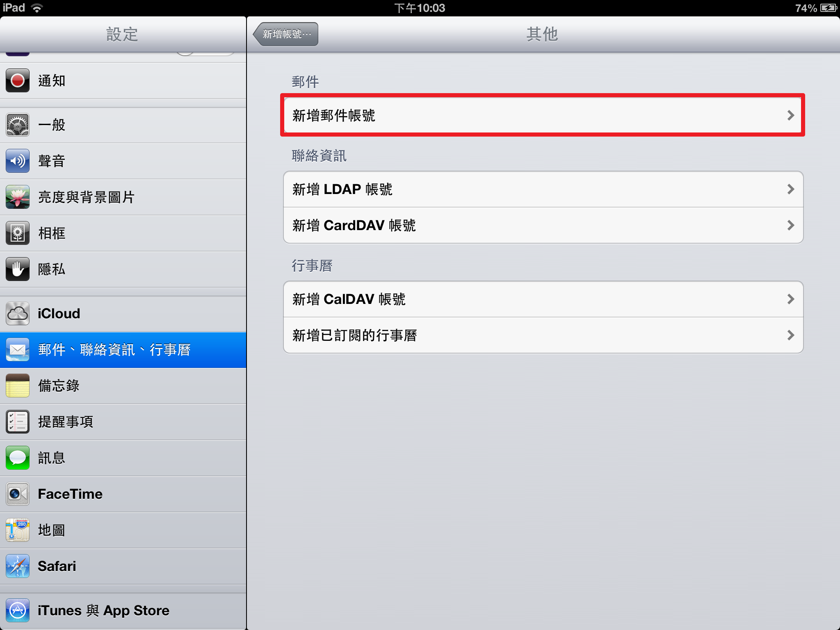The height and width of the screenshot is (630, 840).
Task: Open the FaceTime camera icon
Action: pyautogui.click(x=18, y=494)
